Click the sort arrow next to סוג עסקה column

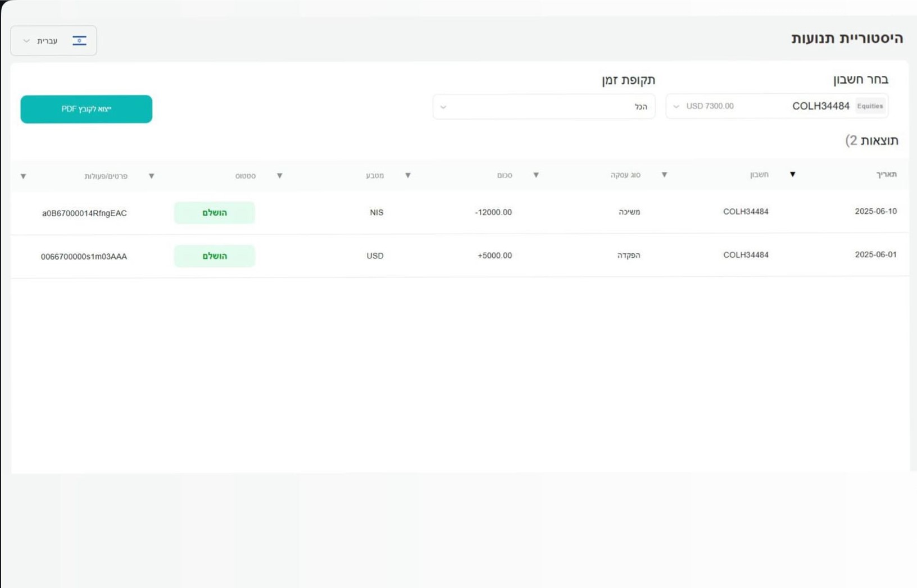click(536, 175)
